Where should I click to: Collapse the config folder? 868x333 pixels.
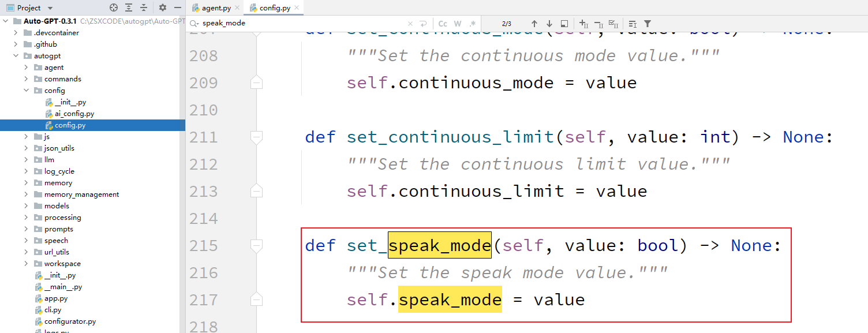click(x=26, y=91)
